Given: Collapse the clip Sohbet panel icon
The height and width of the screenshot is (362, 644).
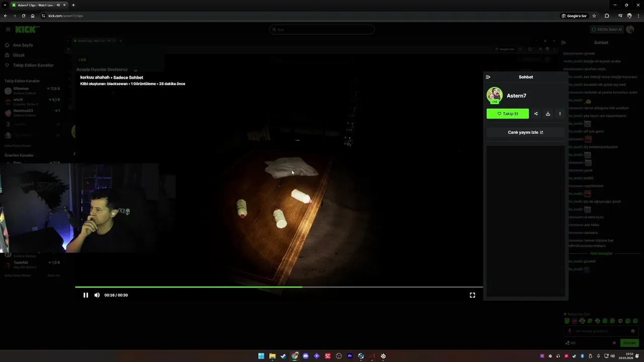Looking at the screenshot, I should [x=488, y=77].
